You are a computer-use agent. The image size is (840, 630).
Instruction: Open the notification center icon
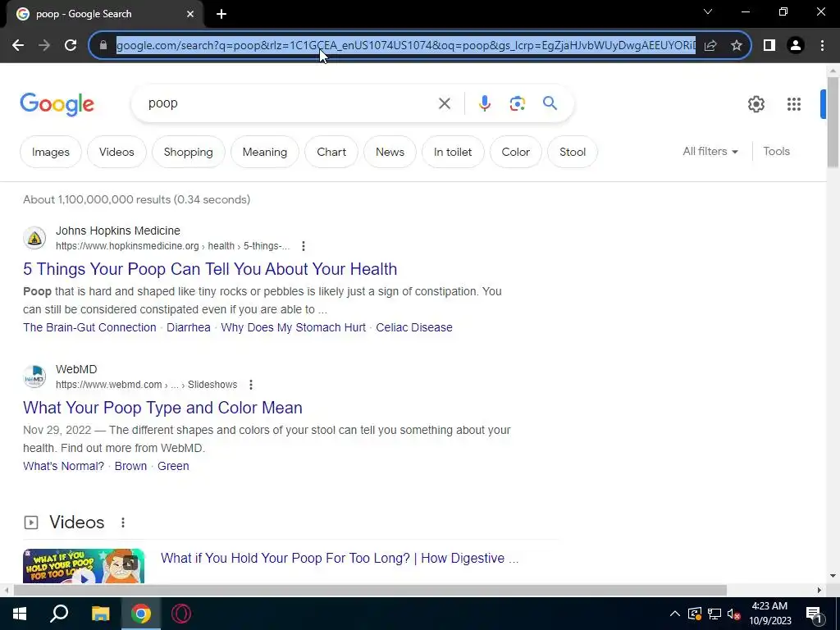click(x=814, y=614)
